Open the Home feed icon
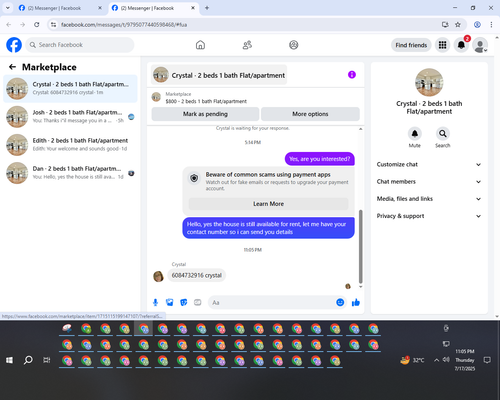The image size is (500, 400). [200, 45]
